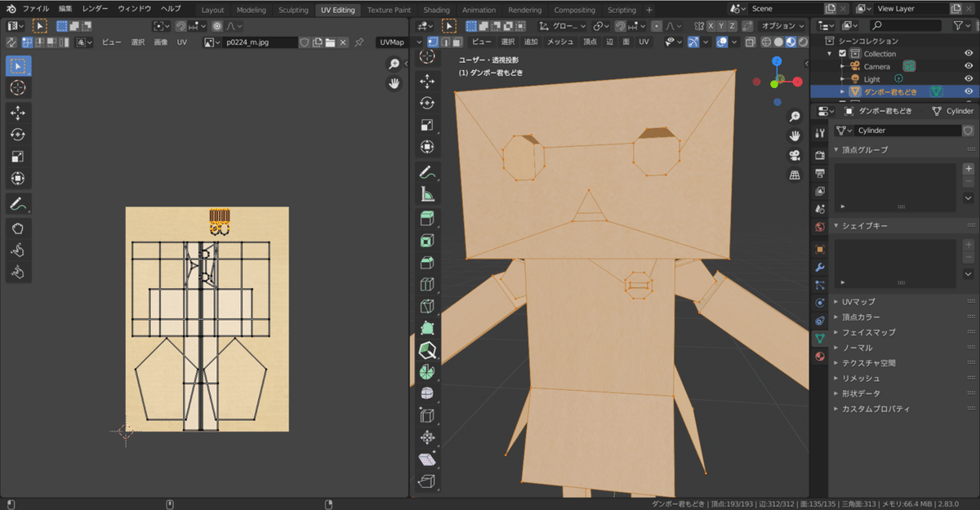Click the Move tool in 3D viewport
The width and height of the screenshot is (980, 510).
point(426,81)
